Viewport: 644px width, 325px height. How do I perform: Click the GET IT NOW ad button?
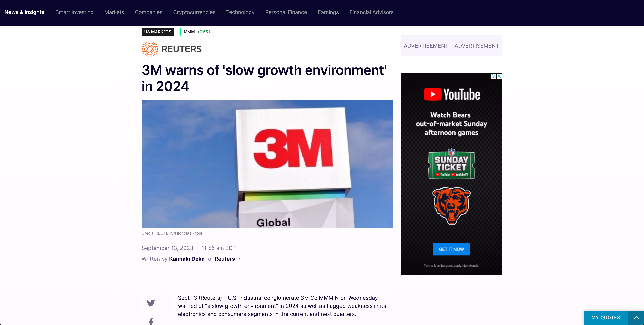451,249
